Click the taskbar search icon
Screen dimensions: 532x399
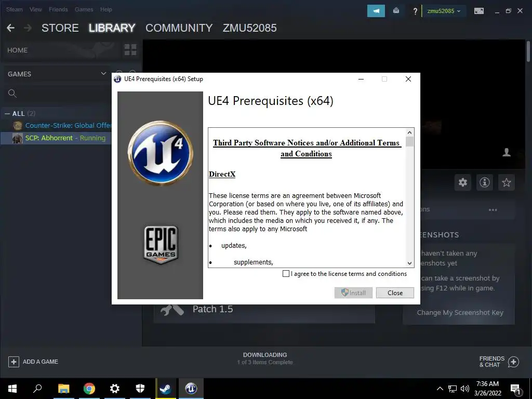tap(37, 389)
